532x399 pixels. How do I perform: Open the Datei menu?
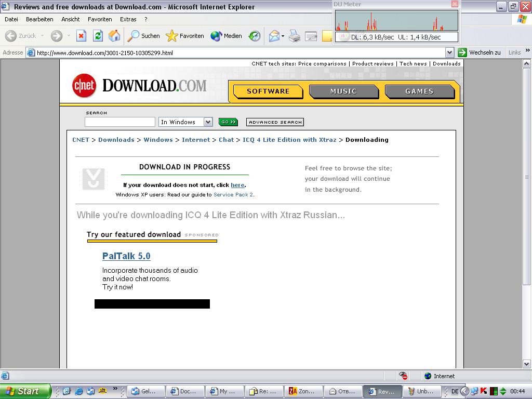(x=11, y=19)
